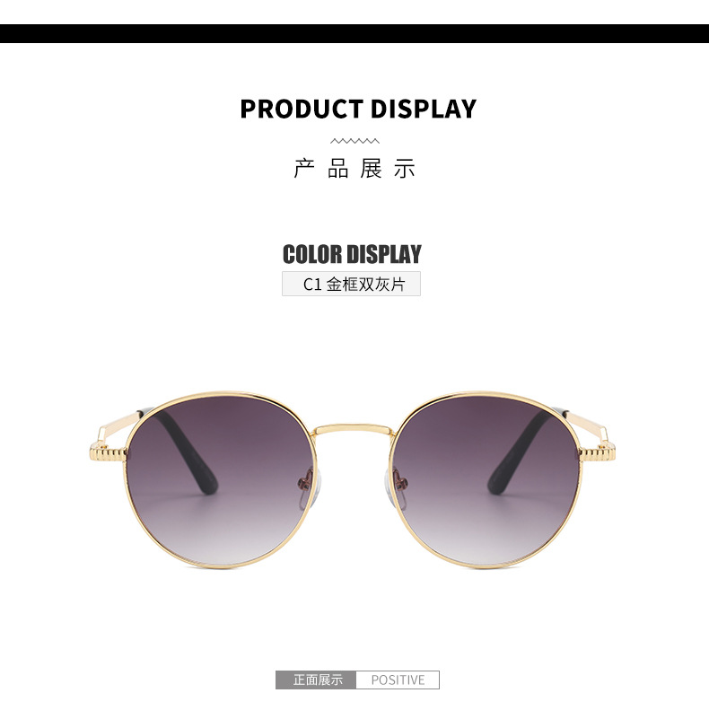
Task: Click the 正面展示 gray tab
Action: pos(316,680)
